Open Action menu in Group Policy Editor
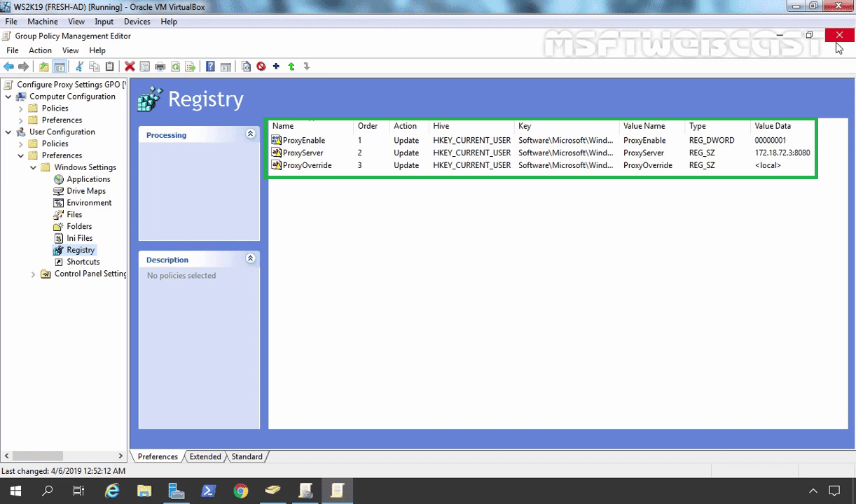The width and height of the screenshot is (856, 504). (40, 50)
